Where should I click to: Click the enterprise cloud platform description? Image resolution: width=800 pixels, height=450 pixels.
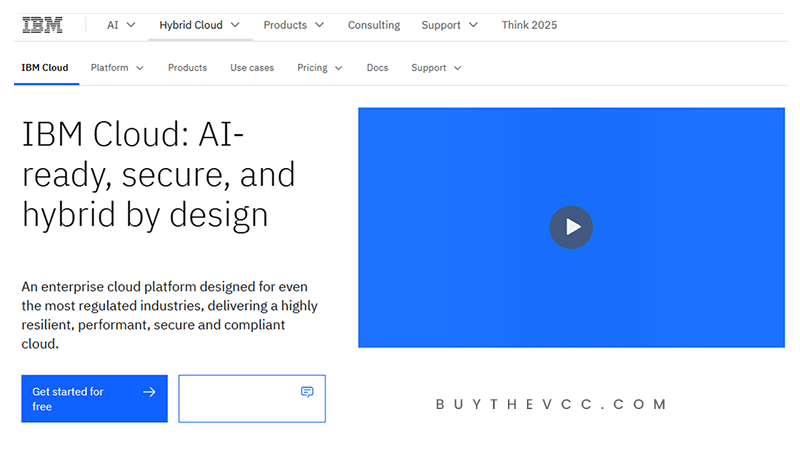click(169, 315)
